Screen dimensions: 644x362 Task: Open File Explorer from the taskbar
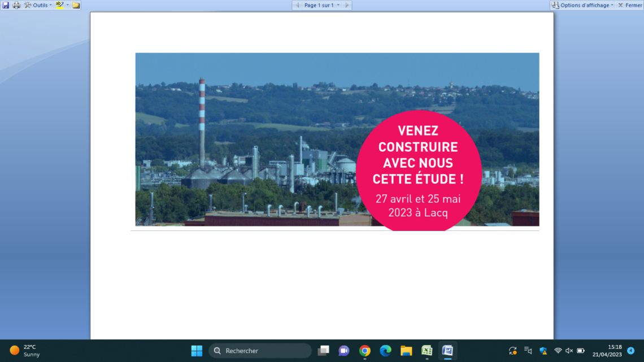pyautogui.click(x=406, y=351)
